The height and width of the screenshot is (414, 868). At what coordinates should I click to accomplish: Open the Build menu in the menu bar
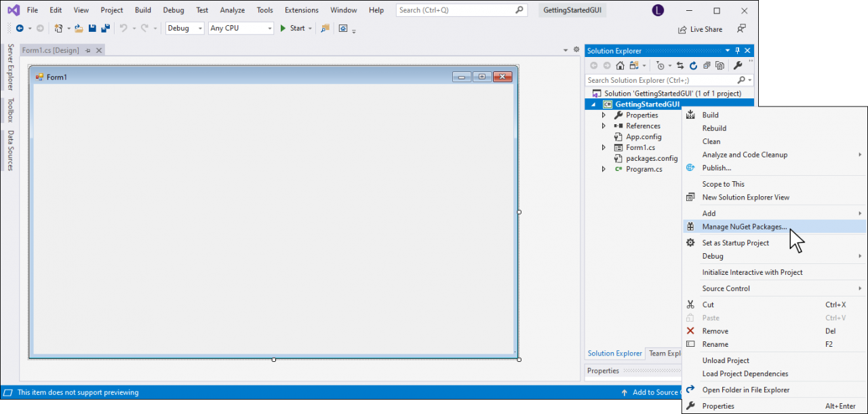point(143,10)
